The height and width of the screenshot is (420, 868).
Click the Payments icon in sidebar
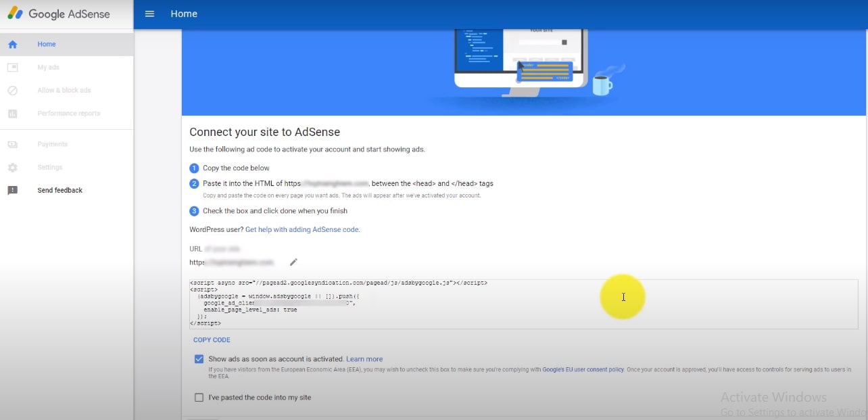[12, 145]
